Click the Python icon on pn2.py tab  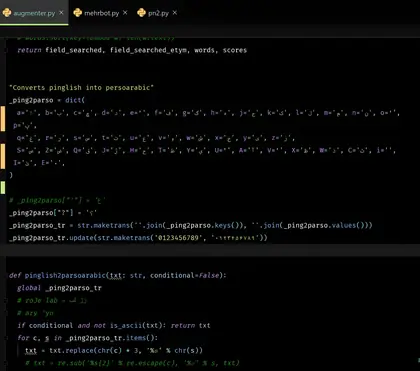tap(141, 13)
